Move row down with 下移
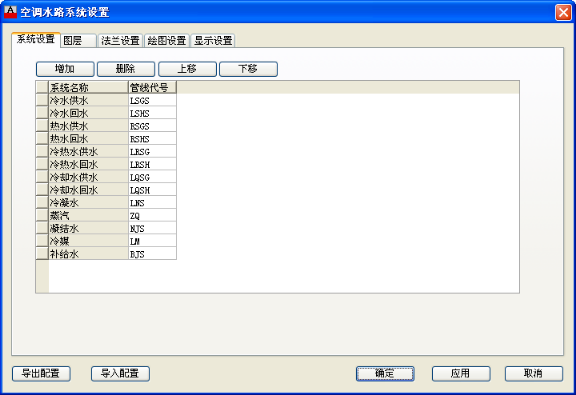The image size is (576, 395). point(248,69)
